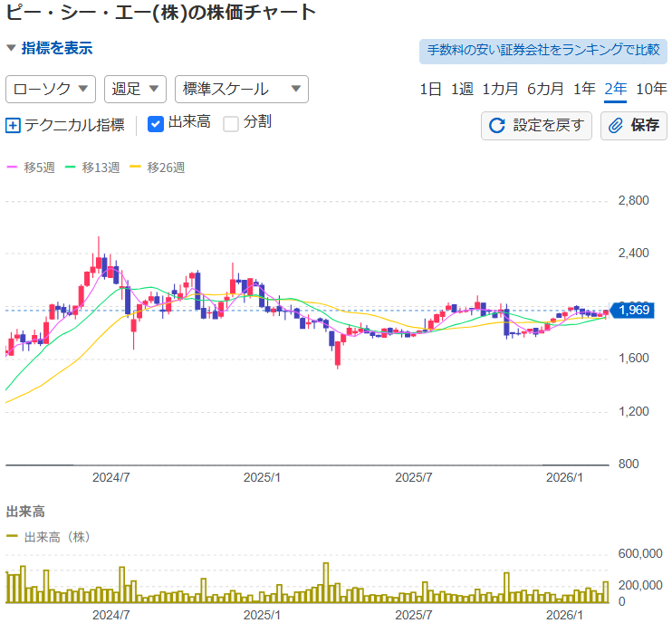672x623 pixels.
Task: Switch to the 1日 time range
Action: tap(430, 89)
